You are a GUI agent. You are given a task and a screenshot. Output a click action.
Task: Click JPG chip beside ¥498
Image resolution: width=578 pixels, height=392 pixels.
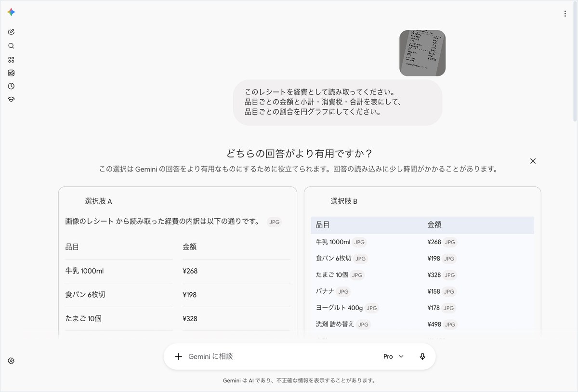(x=450, y=324)
